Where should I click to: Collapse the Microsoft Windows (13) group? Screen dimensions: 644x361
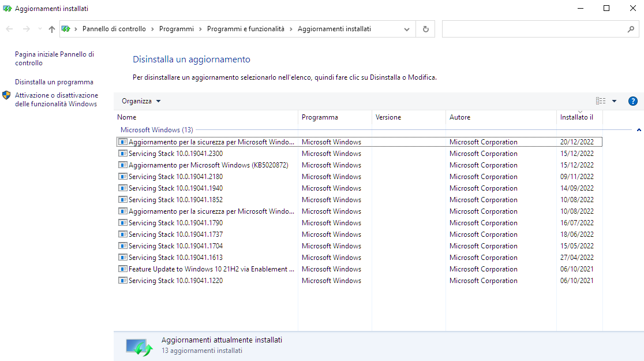click(x=639, y=130)
